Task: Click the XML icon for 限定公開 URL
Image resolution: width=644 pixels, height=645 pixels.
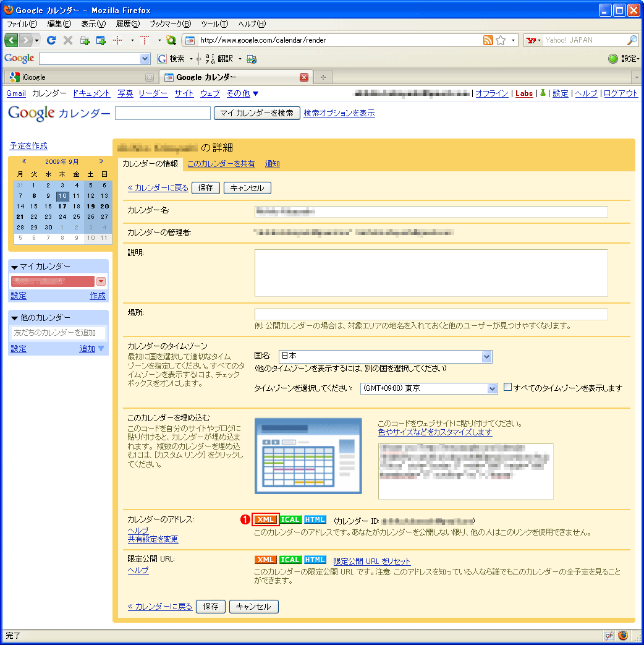Action: pyautogui.click(x=265, y=560)
